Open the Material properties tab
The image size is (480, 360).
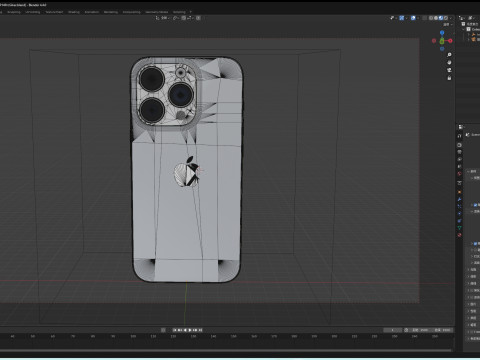(x=459, y=235)
